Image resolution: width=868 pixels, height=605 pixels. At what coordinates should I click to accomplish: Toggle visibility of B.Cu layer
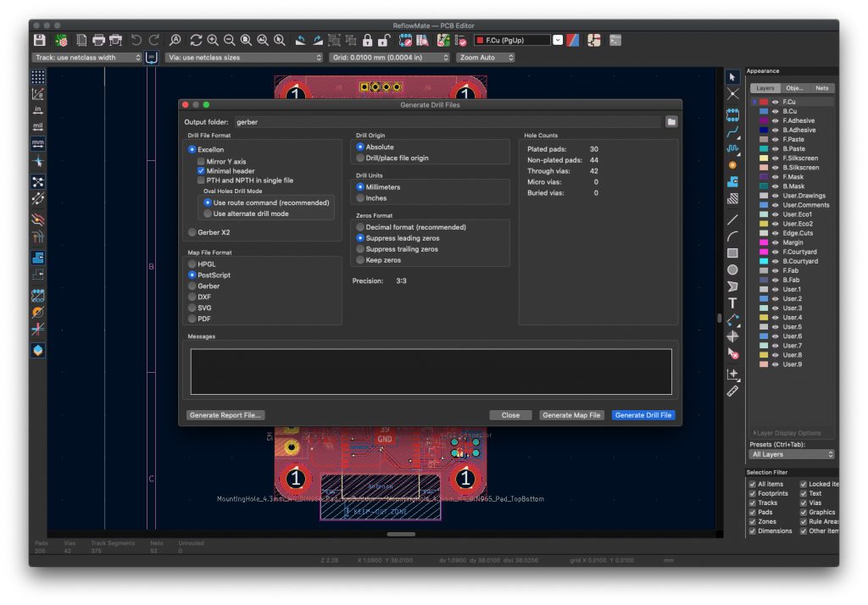(775, 111)
